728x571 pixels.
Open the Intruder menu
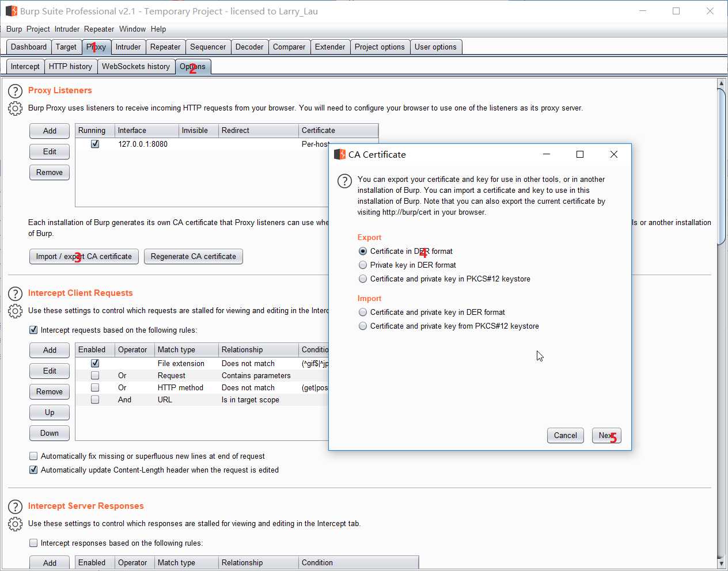[x=67, y=29]
